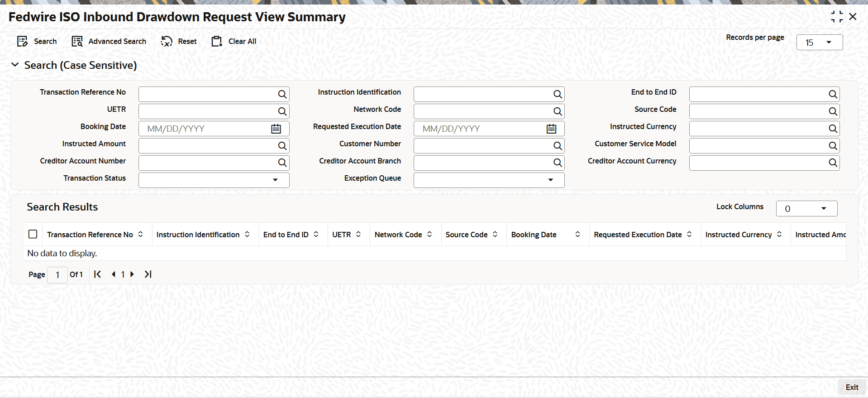
Task: Go to first page of results
Action: [x=97, y=274]
